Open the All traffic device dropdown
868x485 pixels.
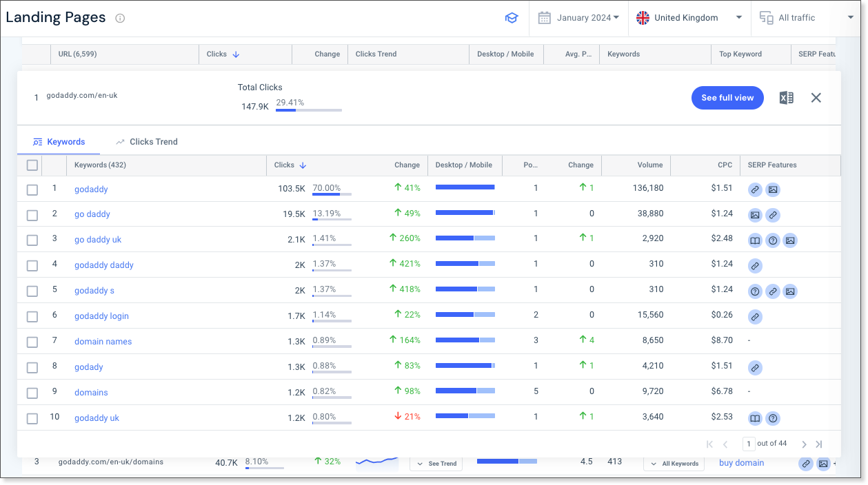pos(806,18)
